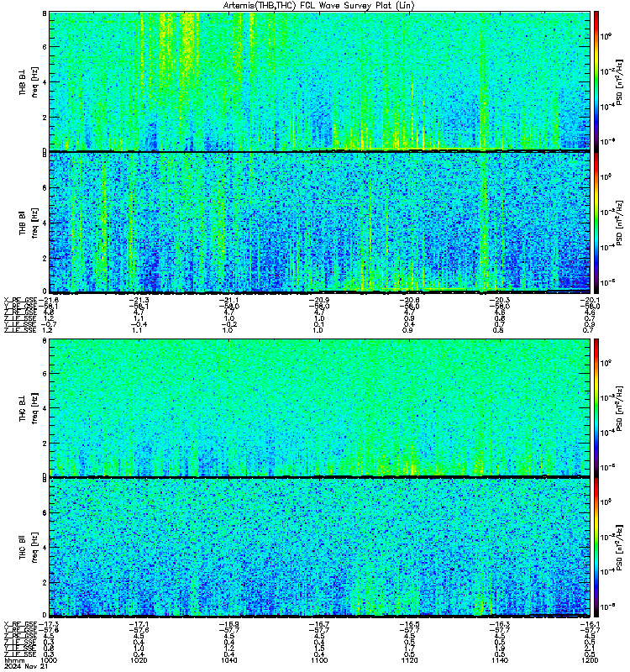The height and width of the screenshot is (672, 630).
Task: Click the THB B⊥ spectrogram panel
Action: pyautogui.click(x=320, y=81)
